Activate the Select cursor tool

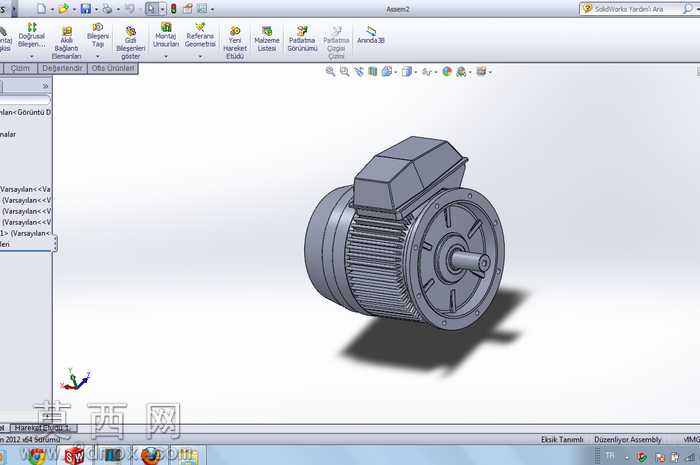coord(151,8)
